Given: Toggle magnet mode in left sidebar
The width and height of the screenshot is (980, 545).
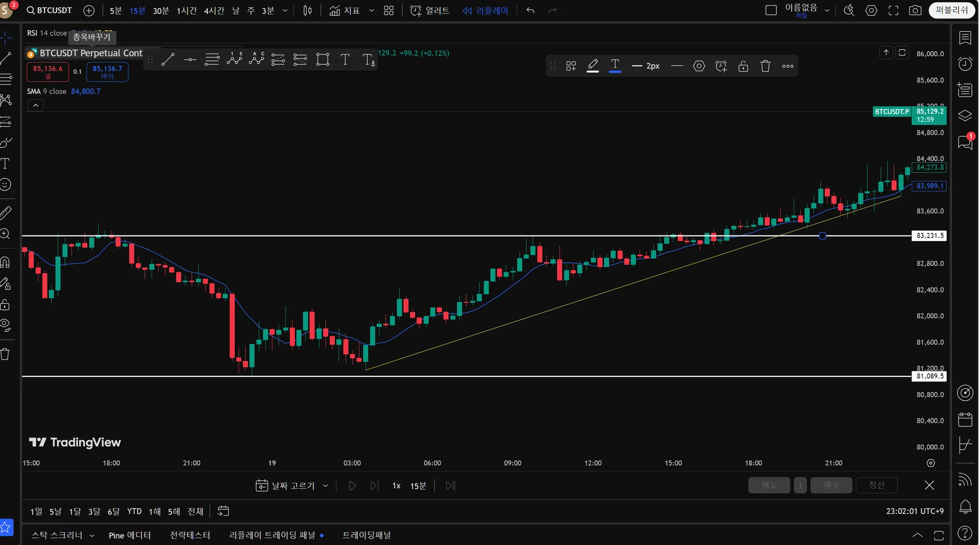Looking at the screenshot, I should pos(6,262).
